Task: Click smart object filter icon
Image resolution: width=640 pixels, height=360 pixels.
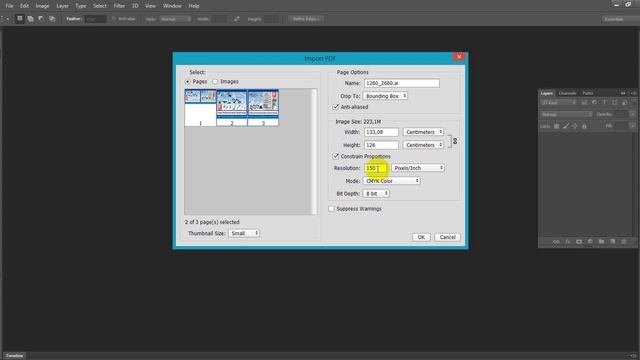Action: tap(624, 103)
